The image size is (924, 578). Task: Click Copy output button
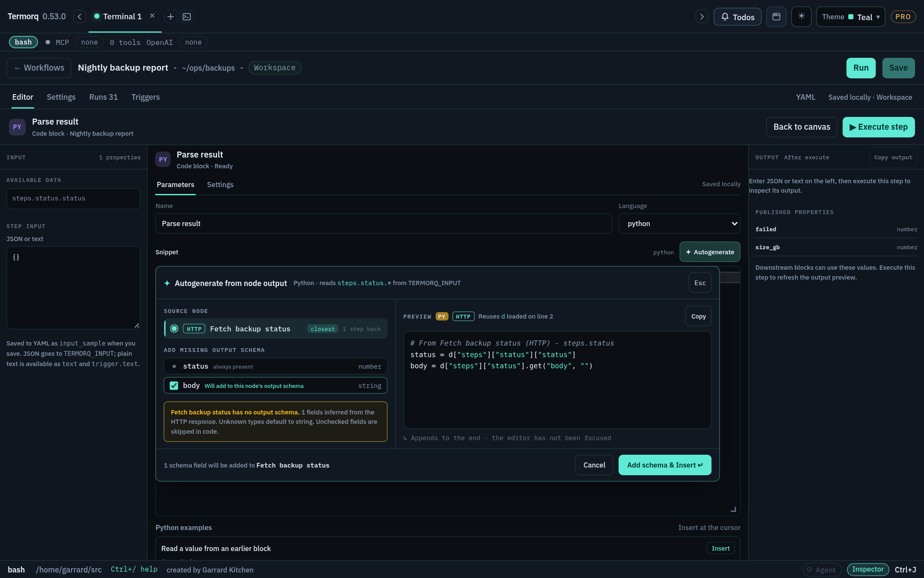click(x=893, y=158)
